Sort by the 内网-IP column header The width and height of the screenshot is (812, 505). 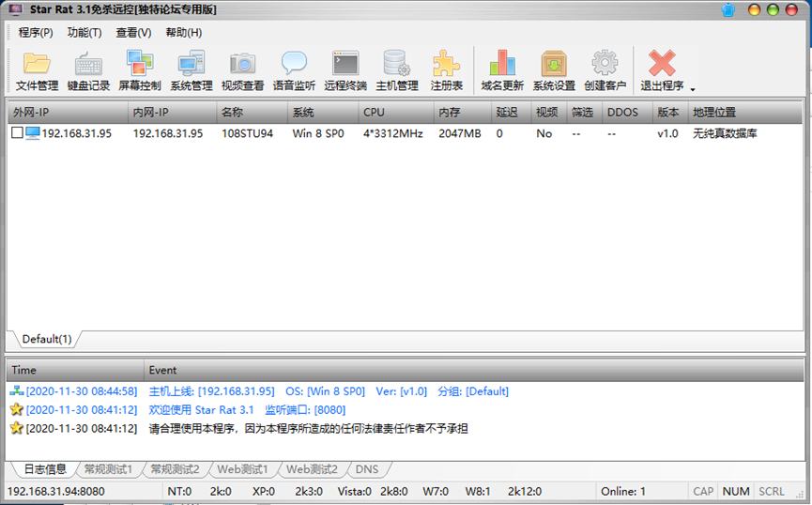click(x=173, y=113)
